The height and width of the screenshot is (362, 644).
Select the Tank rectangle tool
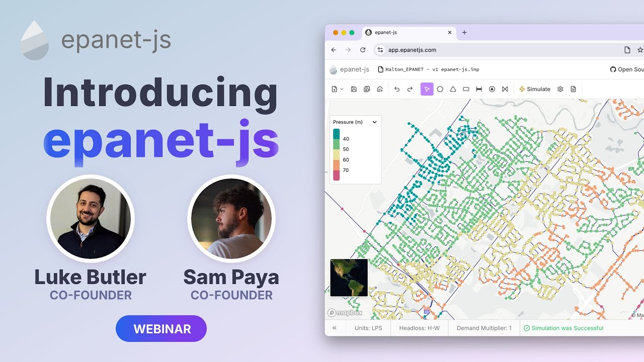466,89
